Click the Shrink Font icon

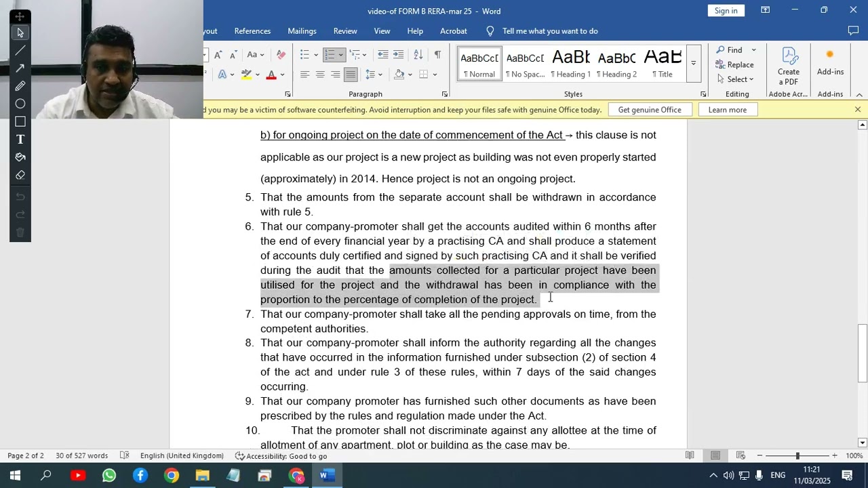pyautogui.click(x=233, y=55)
